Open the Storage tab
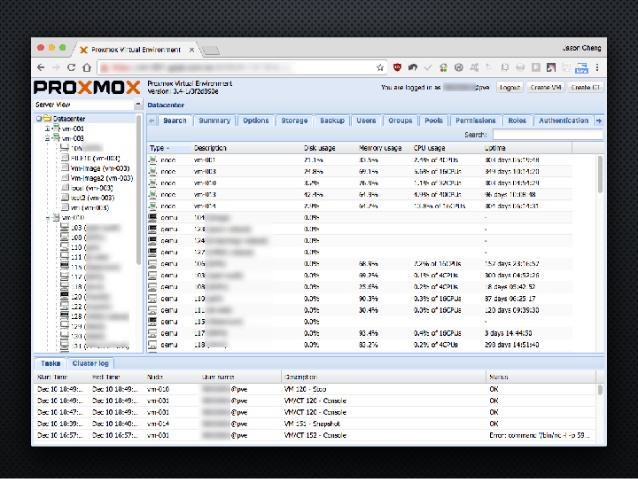The image size is (638, 479). point(294,120)
